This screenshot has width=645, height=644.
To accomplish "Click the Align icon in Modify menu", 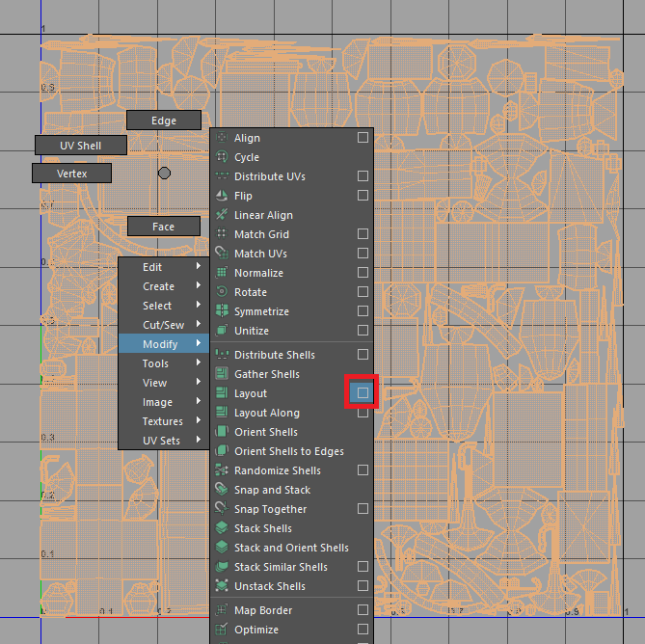I will pyautogui.click(x=222, y=137).
